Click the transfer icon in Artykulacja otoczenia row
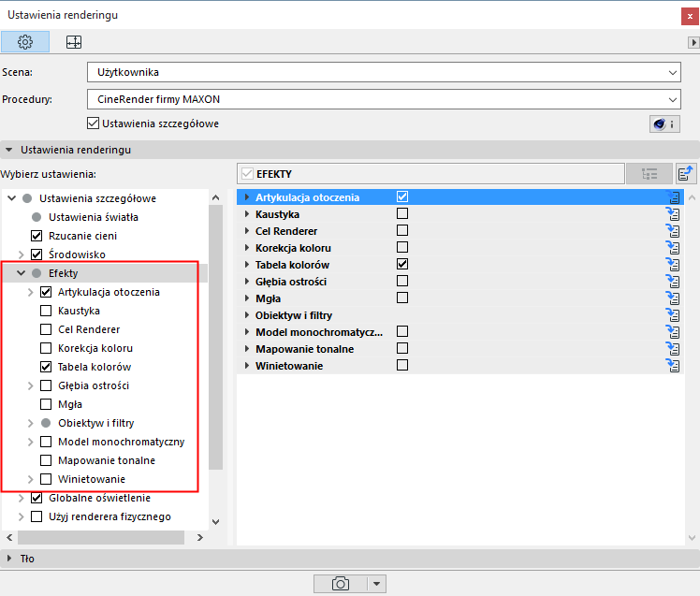The height and width of the screenshot is (596, 700). [673, 196]
